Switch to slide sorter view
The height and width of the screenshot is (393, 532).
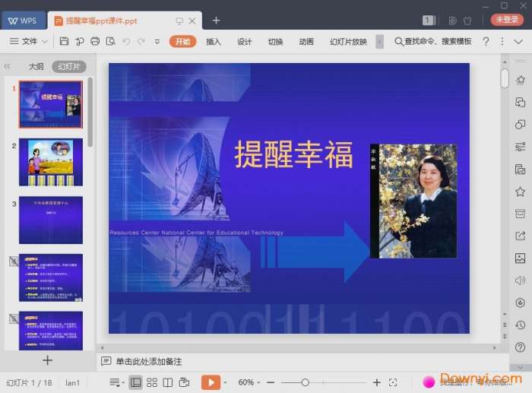tap(152, 382)
